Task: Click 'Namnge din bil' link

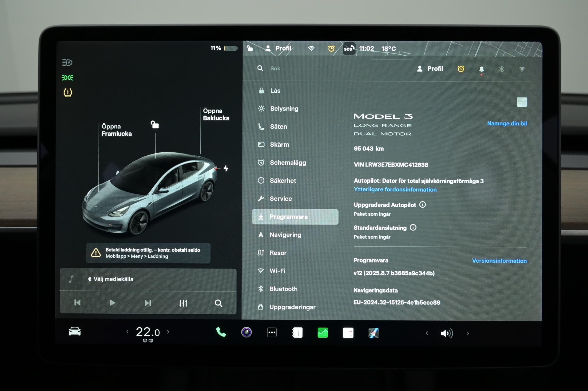Action: [x=507, y=123]
